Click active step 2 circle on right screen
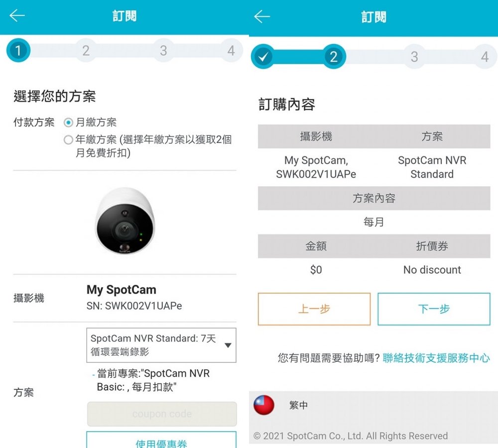 [x=334, y=57]
